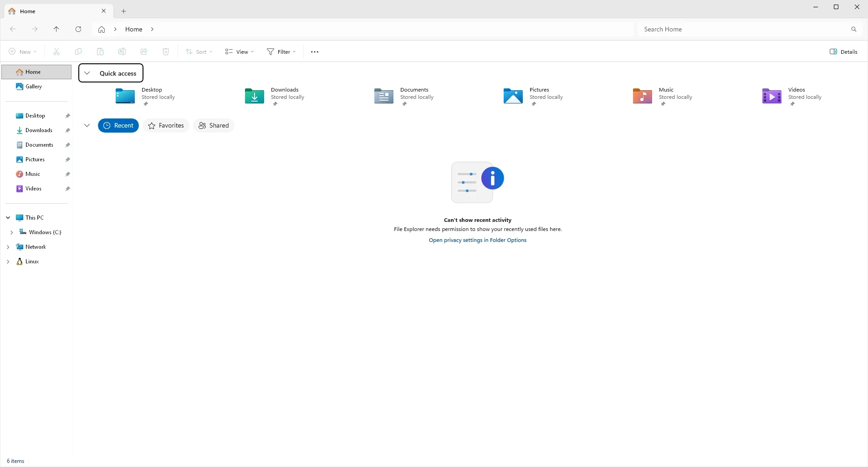This screenshot has width=868, height=467.
Task: Select Network in the sidebar
Action: pyautogui.click(x=36, y=247)
